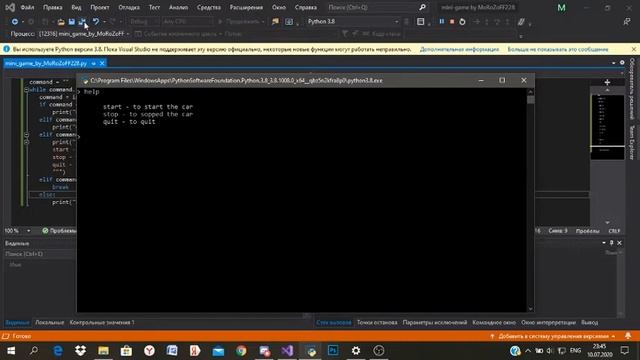Collapse the while command code block

click(x=26, y=90)
